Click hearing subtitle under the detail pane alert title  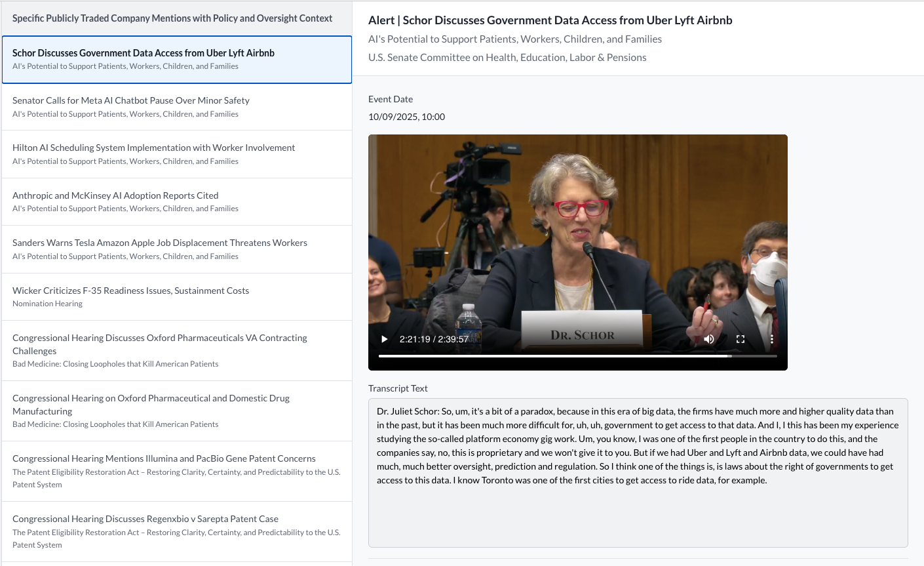click(x=515, y=39)
